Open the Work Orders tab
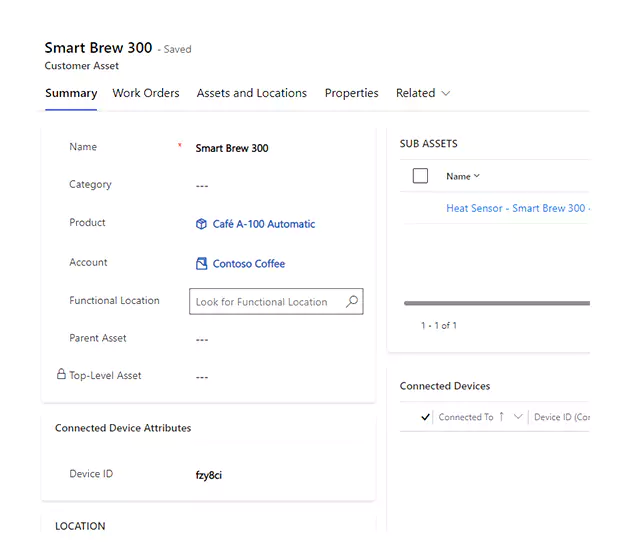The width and height of the screenshot is (629, 542). pos(146,93)
